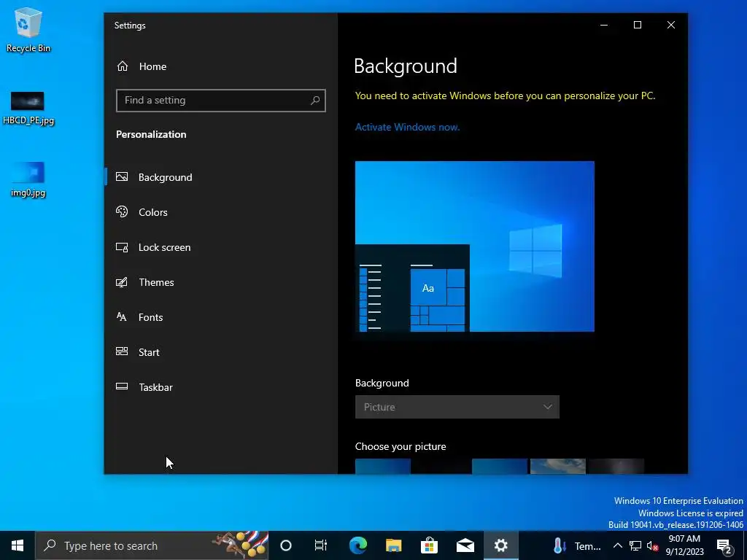This screenshot has height=560, width=747.
Task: Click the Colors palette icon in the sidebar
Action: pos(122,211)
